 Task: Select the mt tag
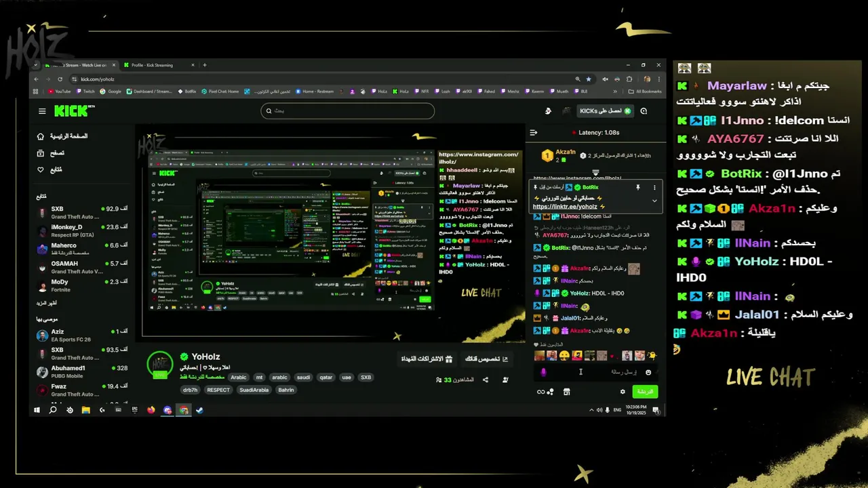259,378
